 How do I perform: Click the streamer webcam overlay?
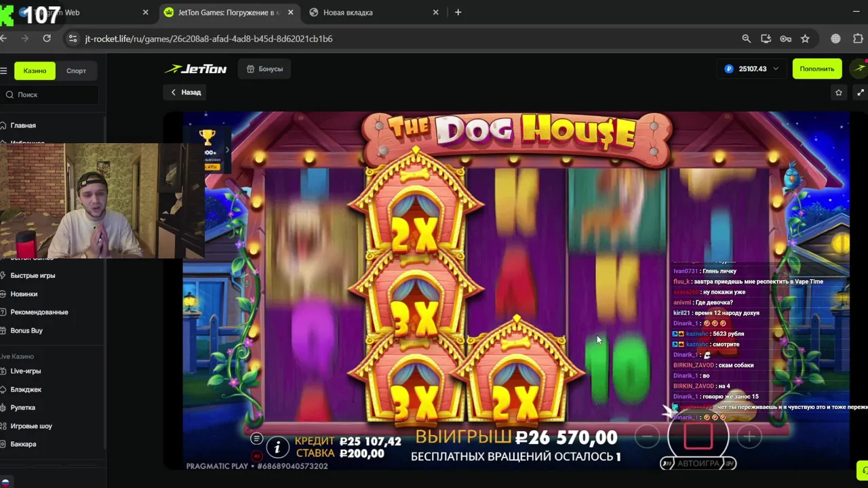click(x=102, y=201)
